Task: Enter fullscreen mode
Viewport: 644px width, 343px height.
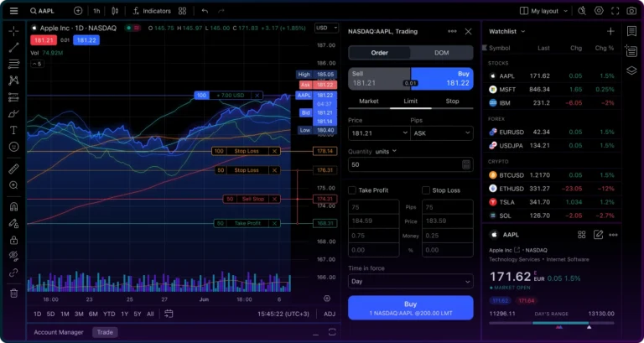Action: pos(615,11)
